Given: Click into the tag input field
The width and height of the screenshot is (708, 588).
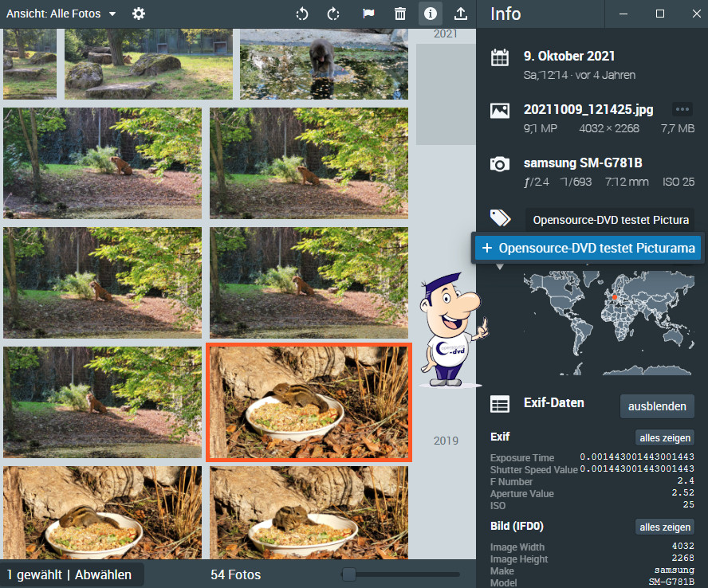Looking at the screenshot, I should 610,219.
